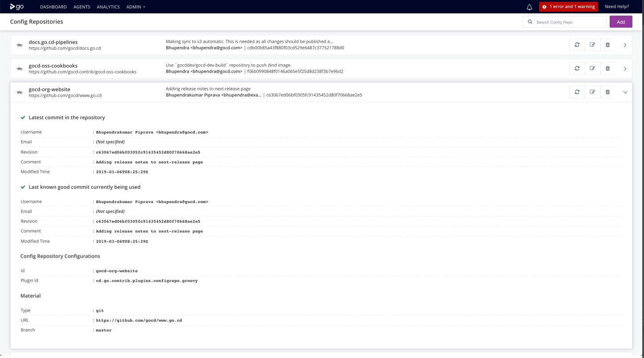Open Need Help? link
This screenshot has height=358, width=644.
(617, 7)
